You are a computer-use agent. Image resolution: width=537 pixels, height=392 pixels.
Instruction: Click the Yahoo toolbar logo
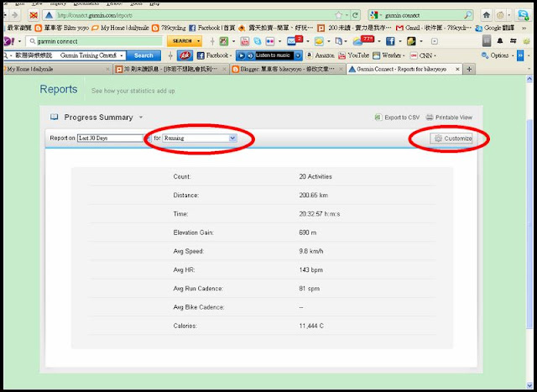[8, 41]
